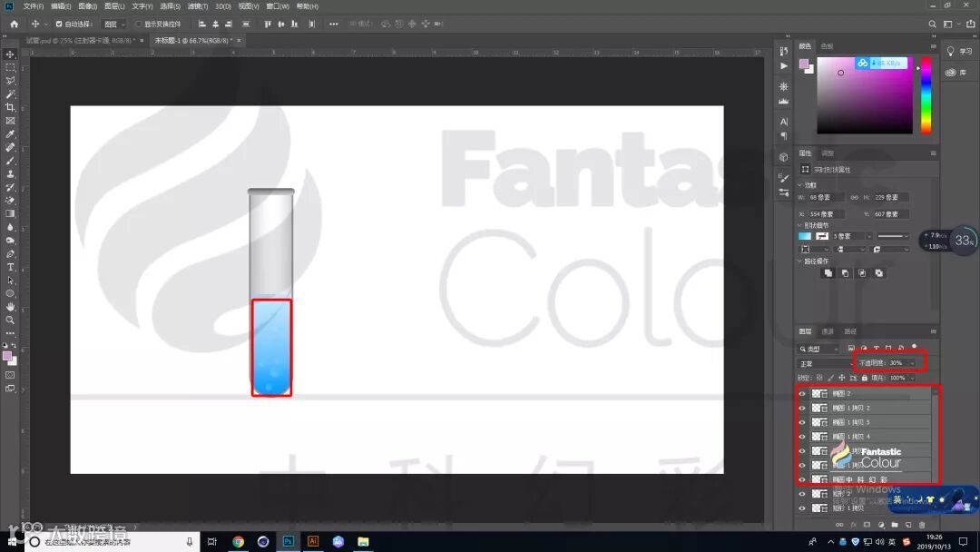Click the shape fill color swatch

click(x=804, y=236)
